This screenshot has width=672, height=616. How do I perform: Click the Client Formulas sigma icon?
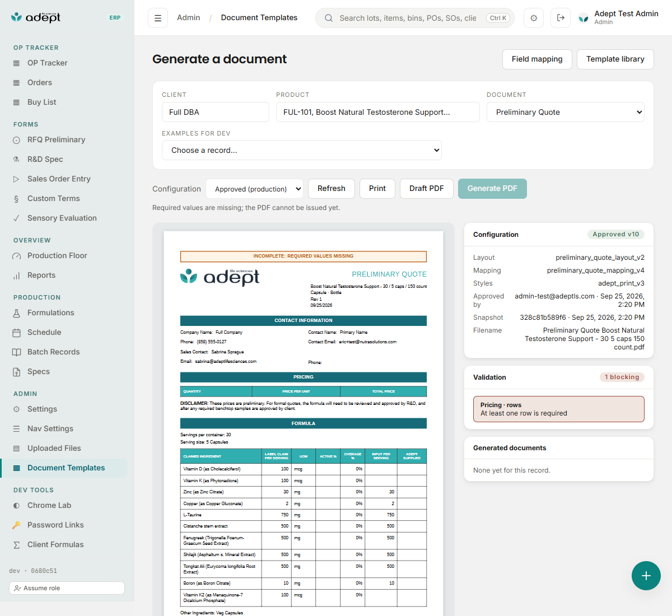[16, 545]
